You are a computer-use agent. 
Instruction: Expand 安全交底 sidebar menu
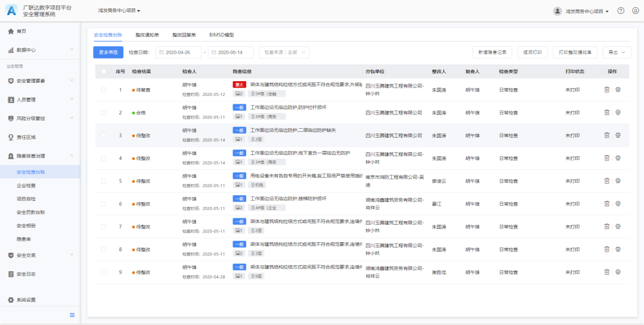(41, 255)
